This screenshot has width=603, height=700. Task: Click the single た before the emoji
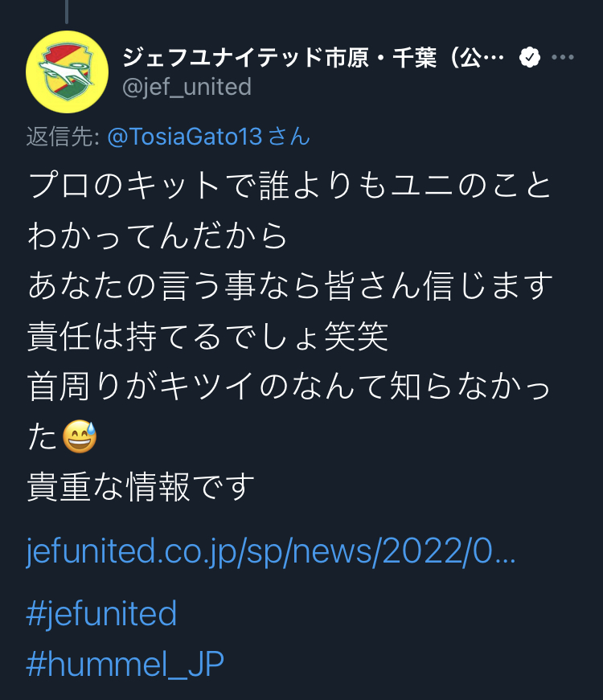43,436
